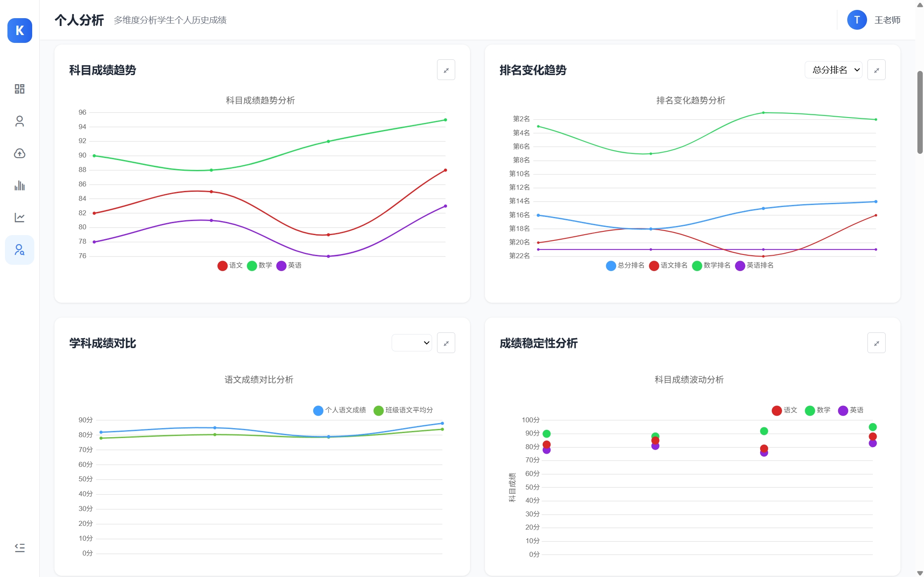The image size is (924, 577).
Task: Open the 总分排名 dropdown
Action: click(x=833, y=70)
